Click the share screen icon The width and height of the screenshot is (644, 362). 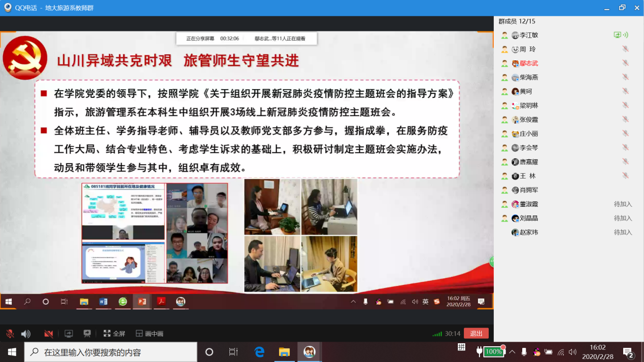pos(69,334)
